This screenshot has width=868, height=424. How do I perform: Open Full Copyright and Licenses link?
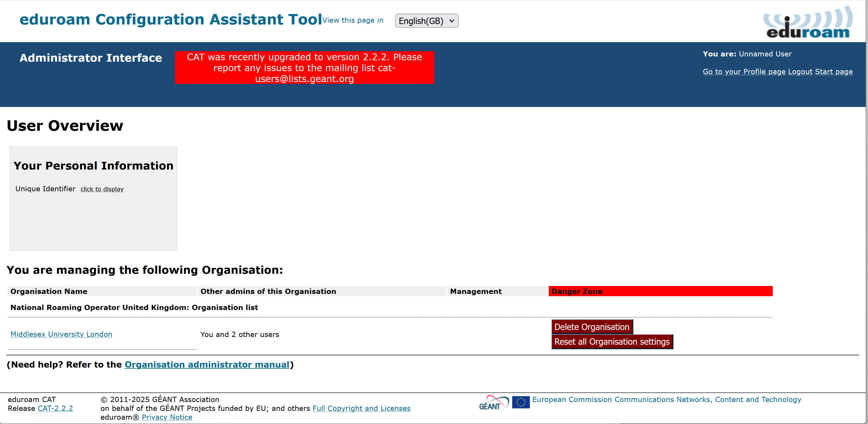362,408
